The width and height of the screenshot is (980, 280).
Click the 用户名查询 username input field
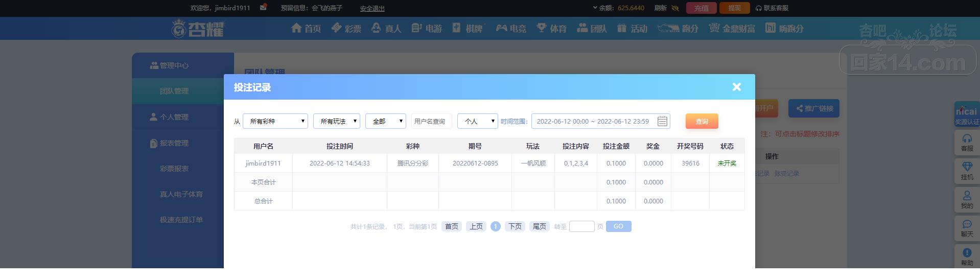pyautogui.click(x=432, y=121)
